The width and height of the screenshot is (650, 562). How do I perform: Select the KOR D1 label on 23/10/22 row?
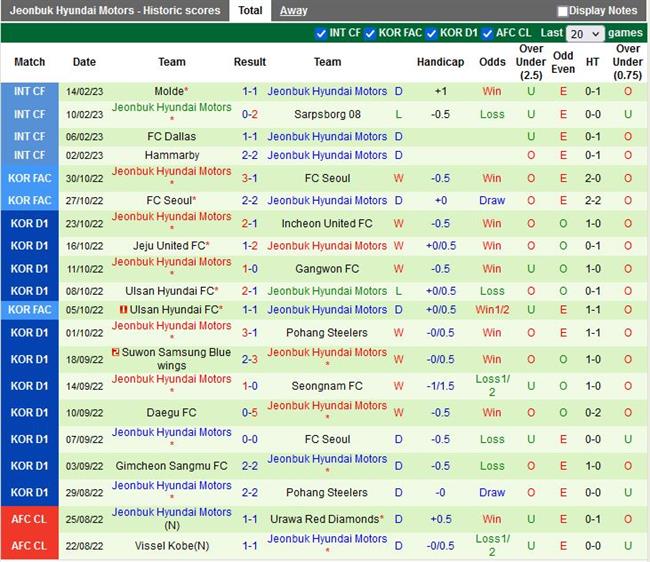click(x=30, y=223)
